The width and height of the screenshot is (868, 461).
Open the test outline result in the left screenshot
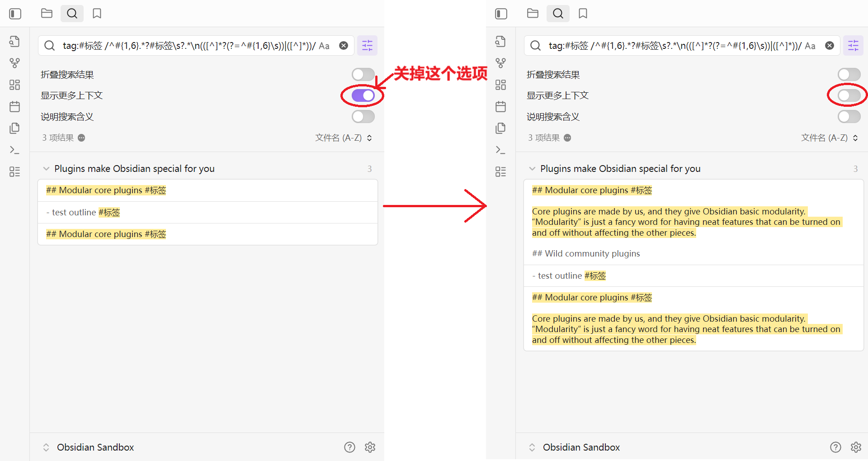coord(84,212)
